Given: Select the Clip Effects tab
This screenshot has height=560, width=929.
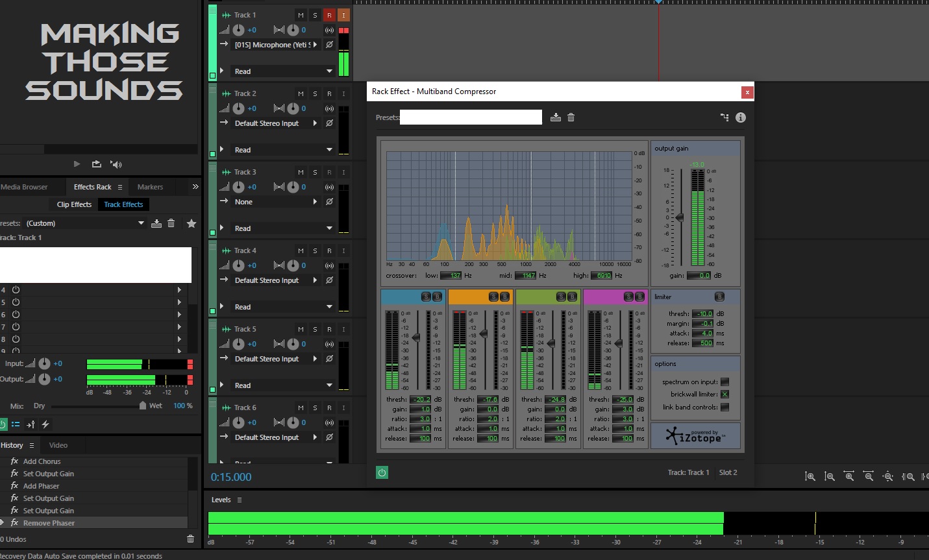Looking at the screenshot, I should [x=74, y=204].
